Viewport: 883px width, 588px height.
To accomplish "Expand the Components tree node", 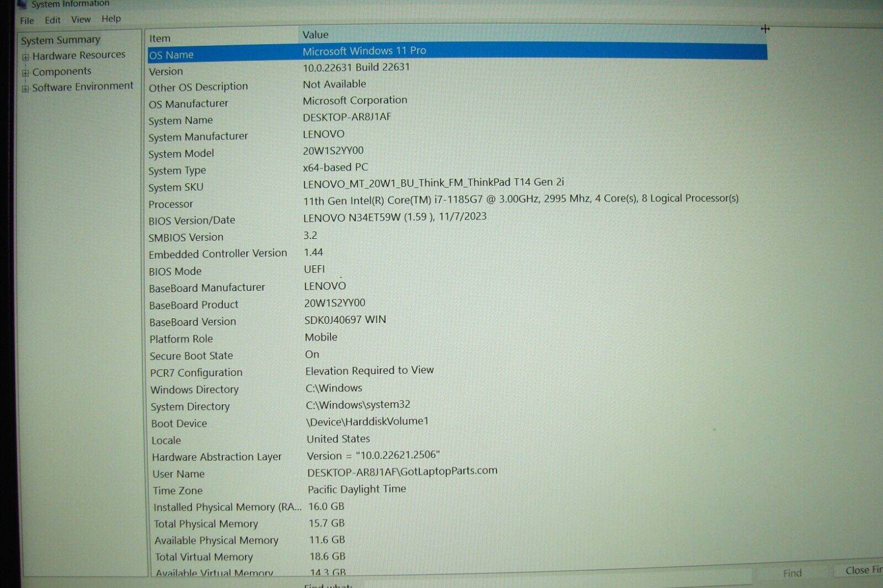I will tap(25, 73).
